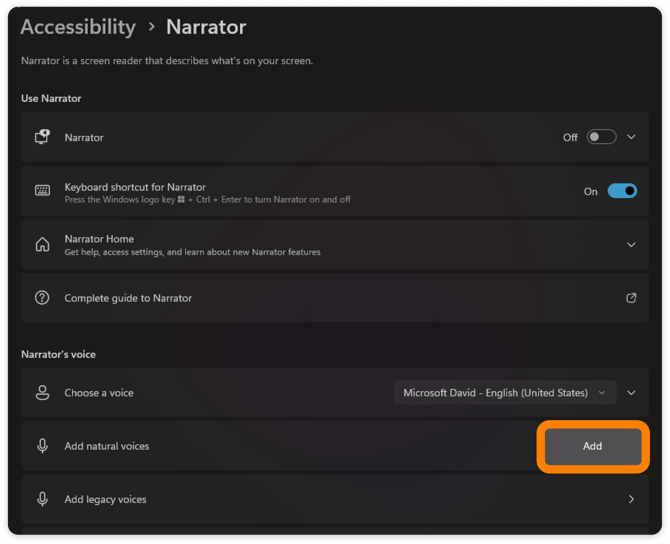Click the Get help, access settings description
The height and width of the screenshot is (544, 670).
pos(192,252)
